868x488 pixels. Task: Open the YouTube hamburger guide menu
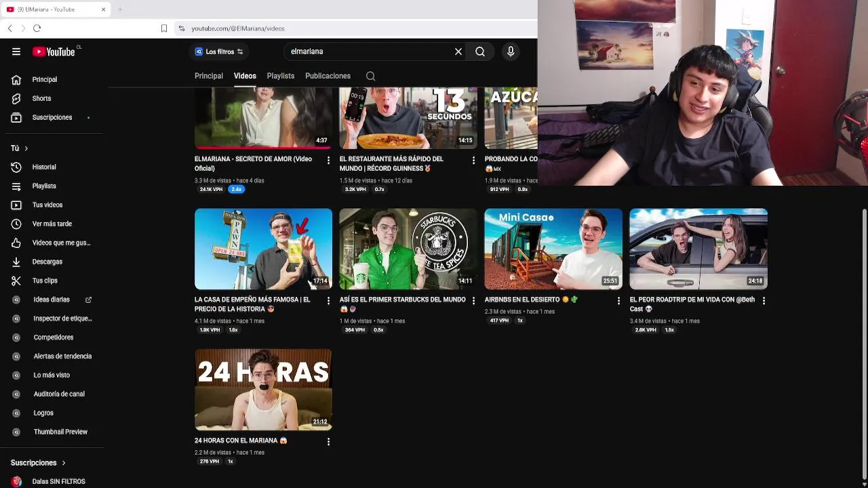point(16,52)
